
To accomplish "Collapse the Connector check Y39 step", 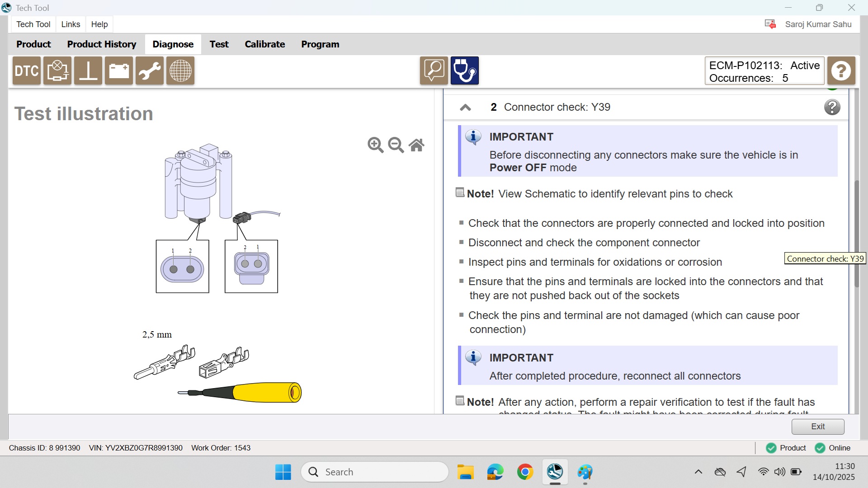I will coord(465,108).
